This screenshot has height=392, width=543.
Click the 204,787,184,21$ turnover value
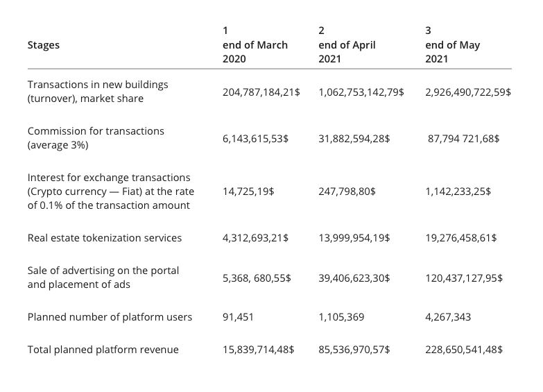pos(261,92)
